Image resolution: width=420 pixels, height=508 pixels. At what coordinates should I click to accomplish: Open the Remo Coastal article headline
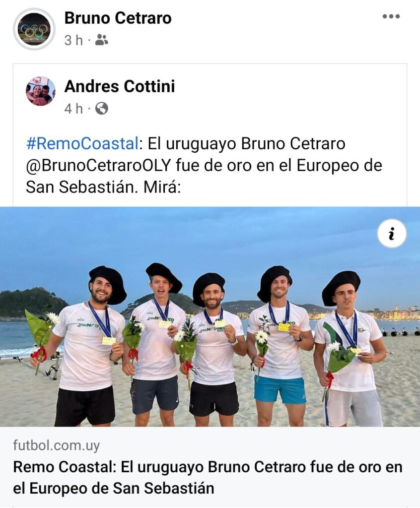coord(208,478)
